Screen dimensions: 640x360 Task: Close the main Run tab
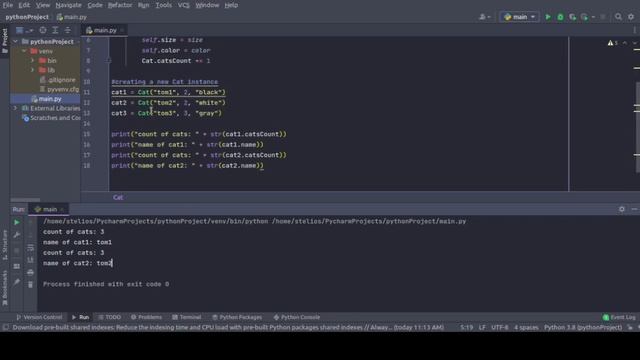[x=62, y=209]
